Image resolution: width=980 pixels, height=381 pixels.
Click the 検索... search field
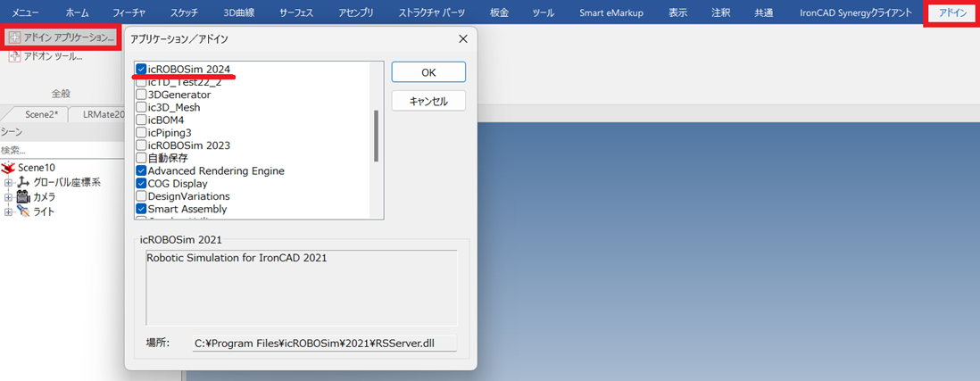(x=62, y=151)
